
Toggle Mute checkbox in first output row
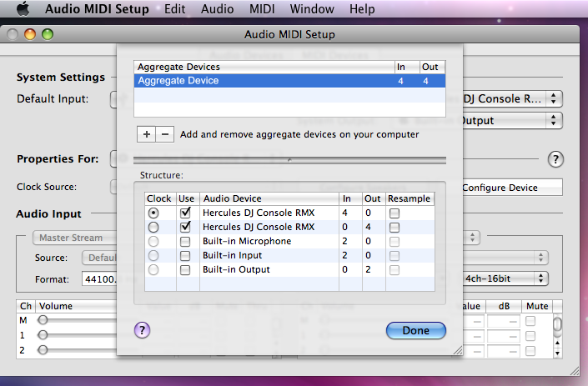pos(530,321)
